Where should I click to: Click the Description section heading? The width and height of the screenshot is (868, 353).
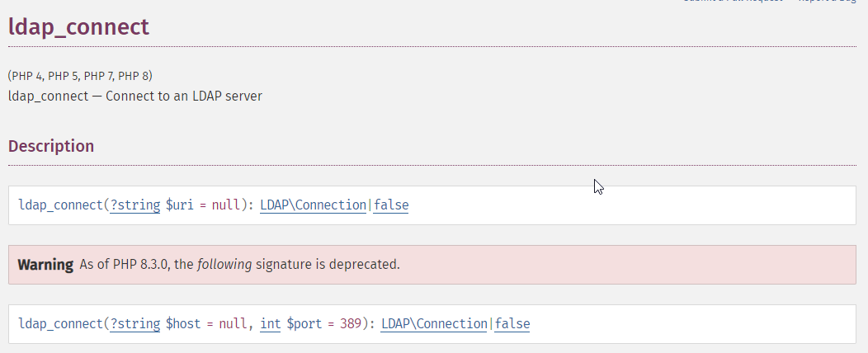[x=51, y=146]
